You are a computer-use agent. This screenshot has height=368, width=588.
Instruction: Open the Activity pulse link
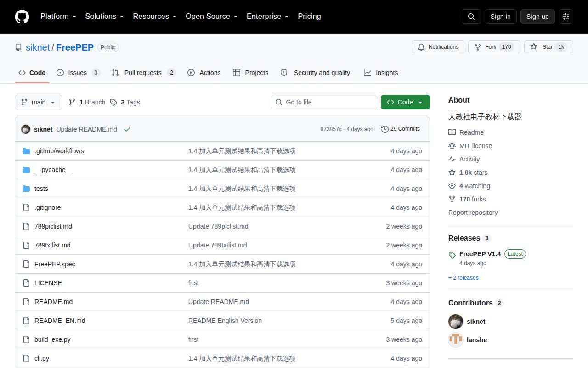pos(464,159)
